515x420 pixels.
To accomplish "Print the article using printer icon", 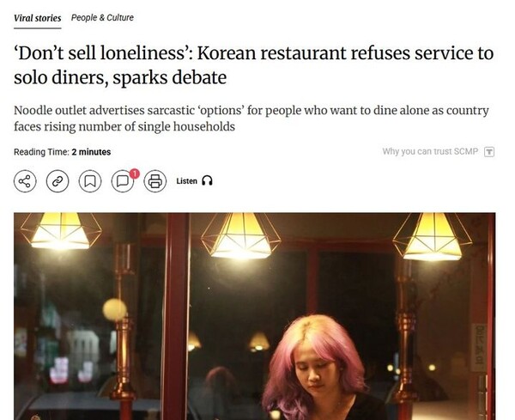I will pos(155,181).
